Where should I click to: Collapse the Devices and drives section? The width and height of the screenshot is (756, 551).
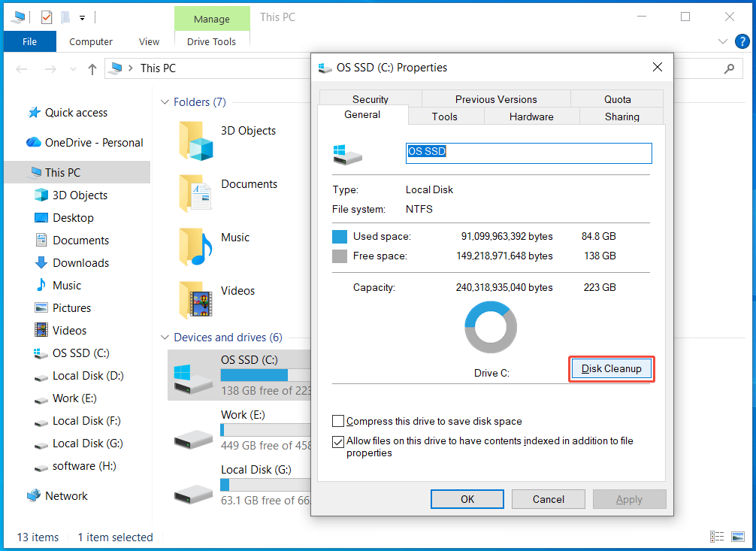pos(165,338)
